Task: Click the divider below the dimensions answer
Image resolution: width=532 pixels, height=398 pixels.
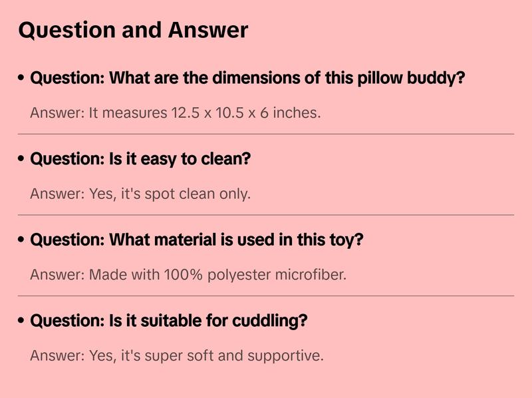Action: point(266,134)
